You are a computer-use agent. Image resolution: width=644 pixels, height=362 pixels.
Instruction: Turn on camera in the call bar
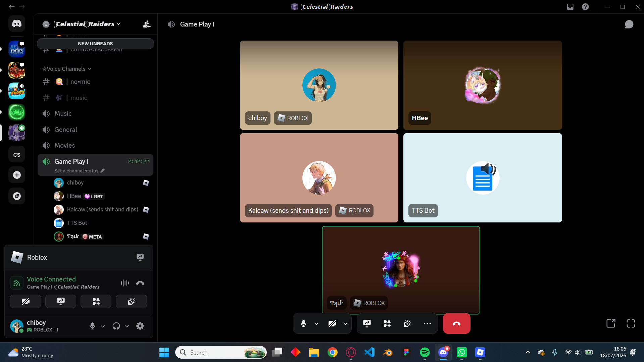(x=332, y=323)
